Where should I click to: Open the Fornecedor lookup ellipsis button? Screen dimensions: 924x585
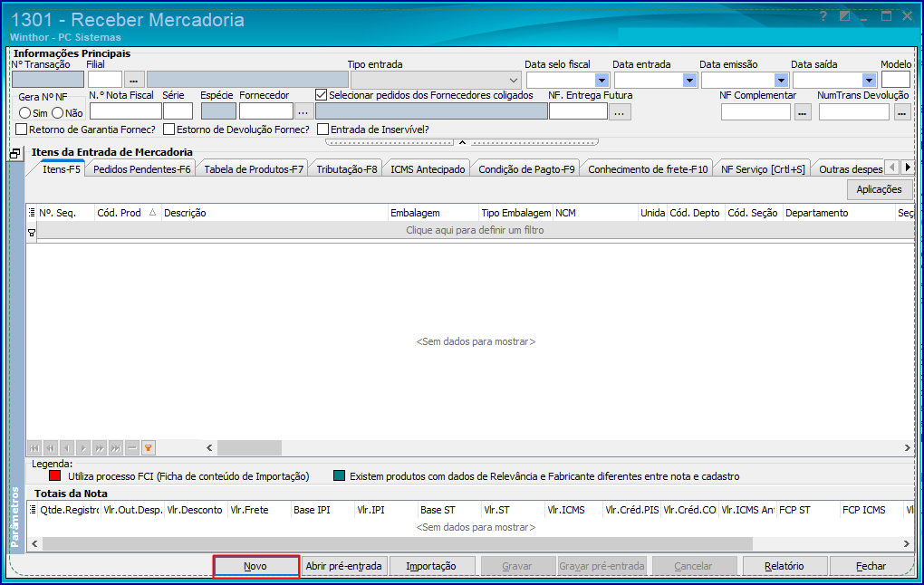[303, 111]
